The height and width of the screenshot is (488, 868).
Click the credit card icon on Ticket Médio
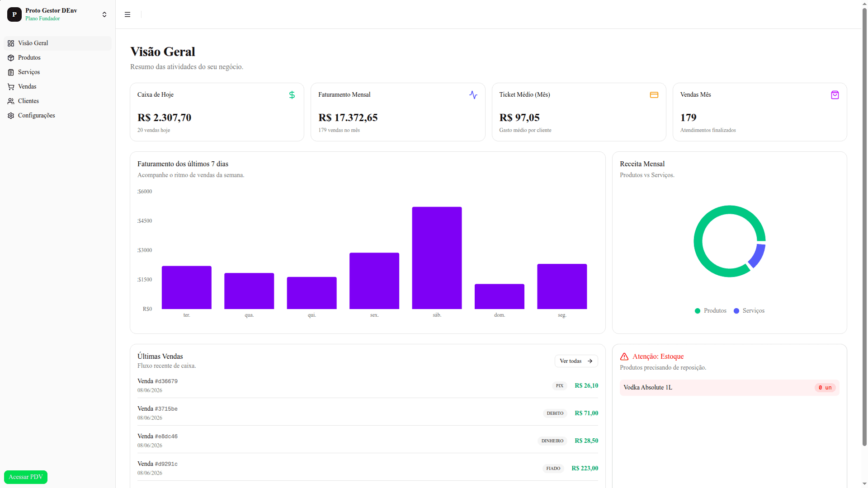(x=654, y=95)
